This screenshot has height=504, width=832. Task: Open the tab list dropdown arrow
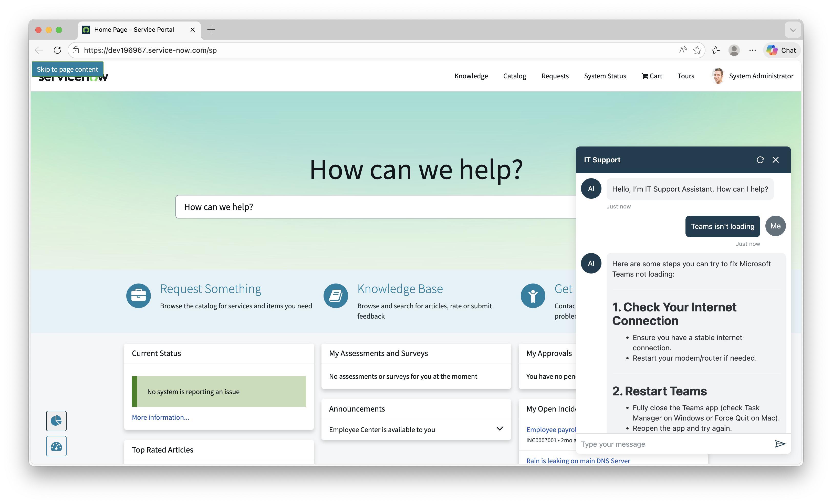(x=793, y=30)
